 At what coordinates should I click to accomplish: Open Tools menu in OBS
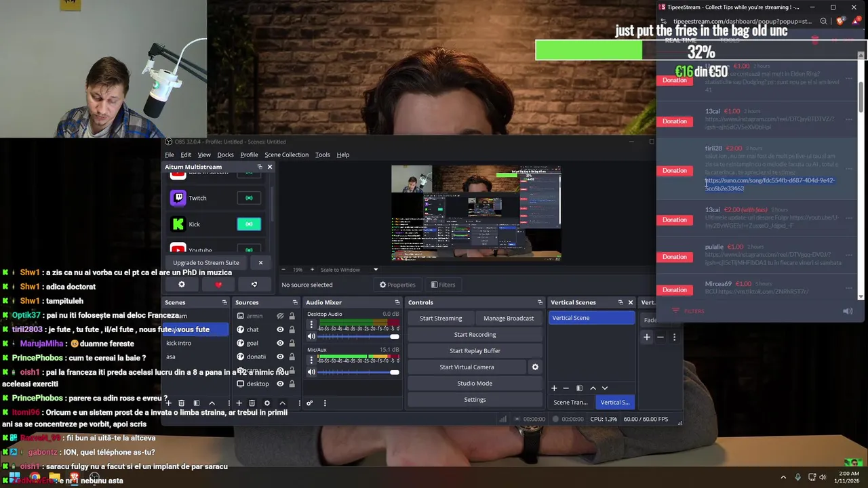click(323, 155)
